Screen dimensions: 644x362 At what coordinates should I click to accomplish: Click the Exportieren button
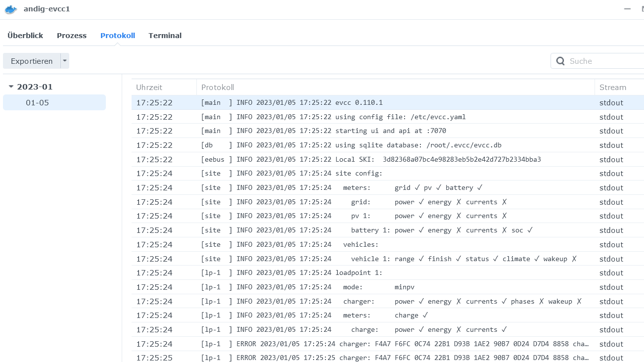tap(32, 60)
